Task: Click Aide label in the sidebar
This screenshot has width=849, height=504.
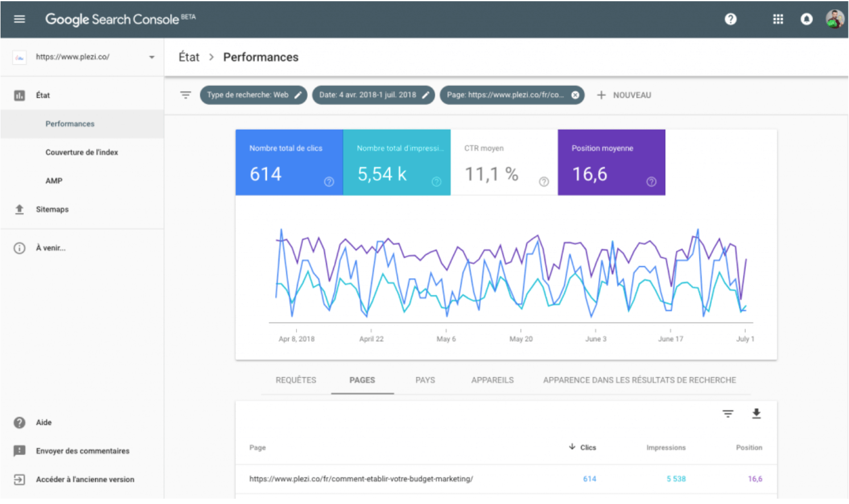Action: click(x=44, y=423)
